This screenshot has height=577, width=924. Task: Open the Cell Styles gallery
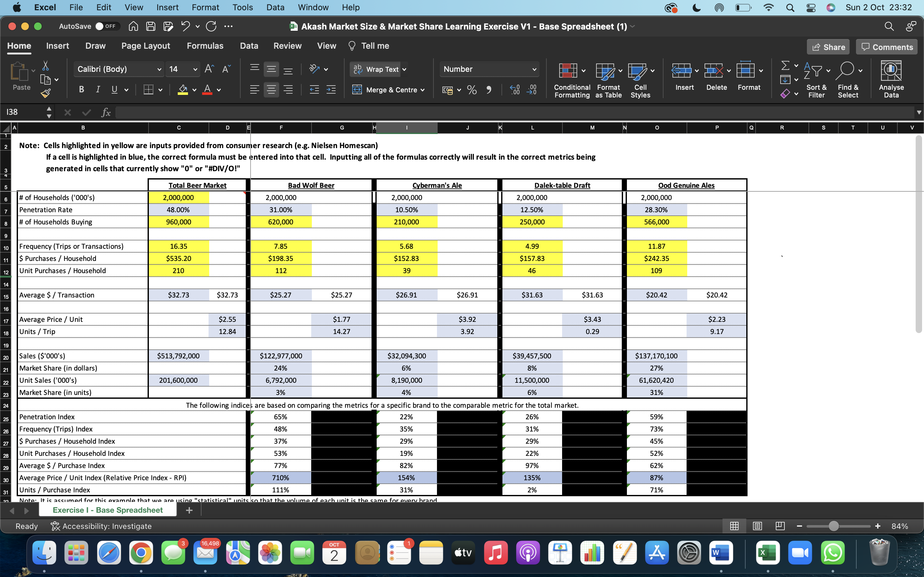[641, 79]
